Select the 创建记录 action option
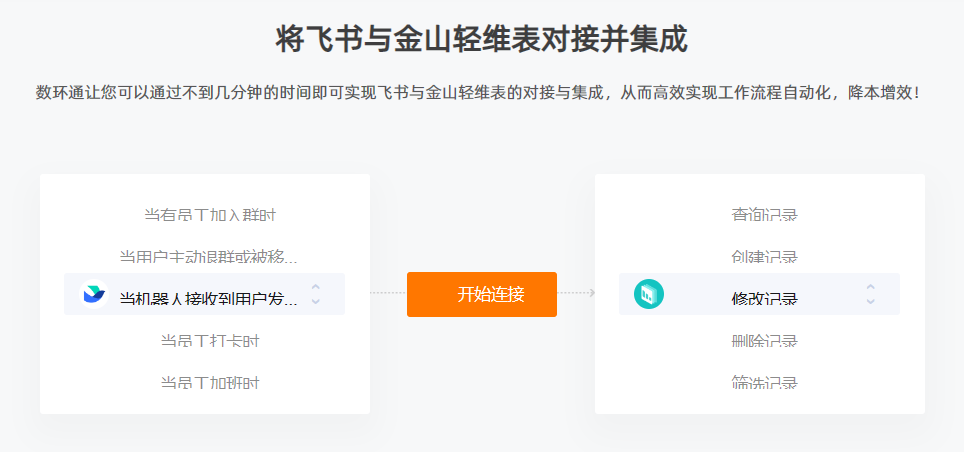Viewport: 964px width, 452px height. coord(764,257)
